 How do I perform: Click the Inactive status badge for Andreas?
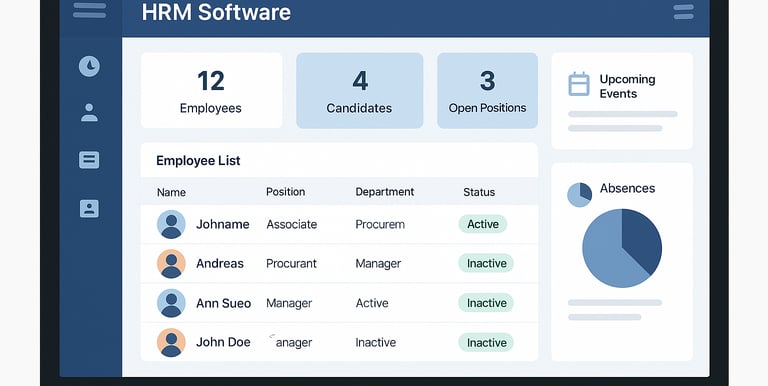click(x=486, y=263)
